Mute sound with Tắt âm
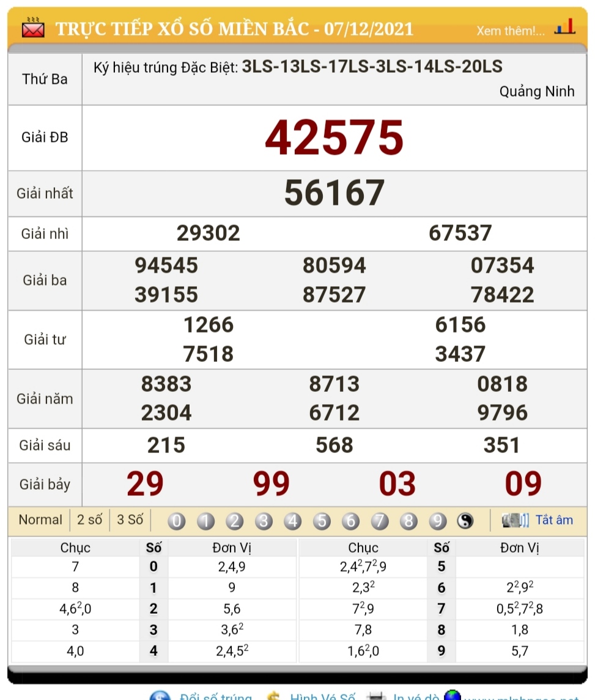 (554, 520)
